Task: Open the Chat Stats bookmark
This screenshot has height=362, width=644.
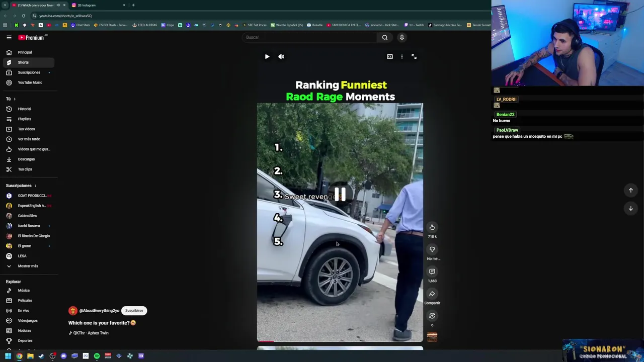Action: click(80, 25)
